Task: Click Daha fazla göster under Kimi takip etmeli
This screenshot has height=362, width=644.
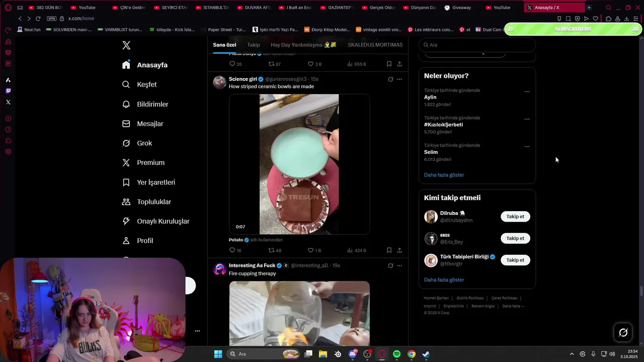Action: click(x=444, y=280)
